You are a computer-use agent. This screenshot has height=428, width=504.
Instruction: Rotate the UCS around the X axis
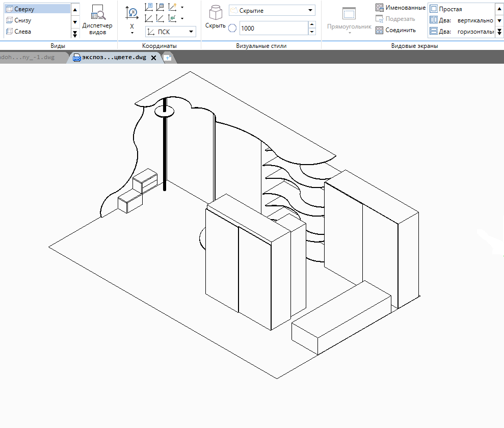point(132,13)
